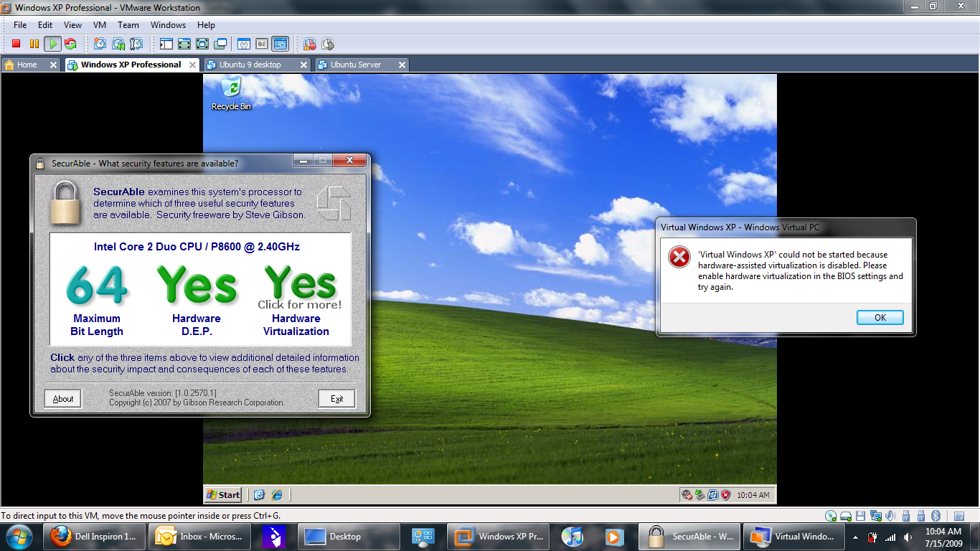Viewport: 980px width, 551px height.
Task: Click OK in the Virtual Windows XP error dialog
Action: coord(880,318)
